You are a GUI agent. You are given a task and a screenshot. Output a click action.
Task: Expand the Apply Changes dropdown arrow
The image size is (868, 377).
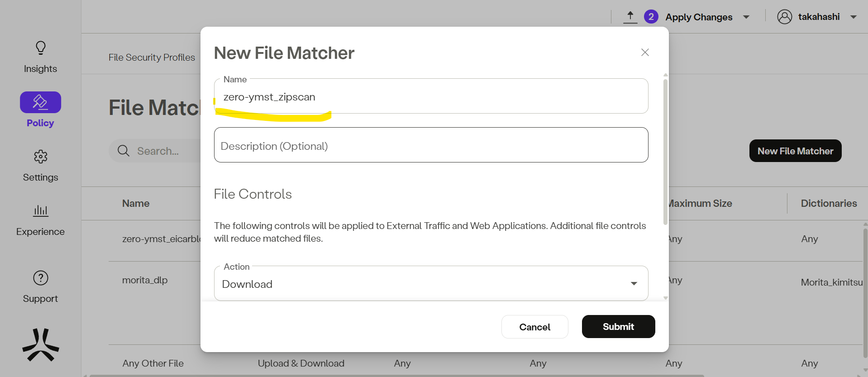pyautogui.click(x=746, y=17)
